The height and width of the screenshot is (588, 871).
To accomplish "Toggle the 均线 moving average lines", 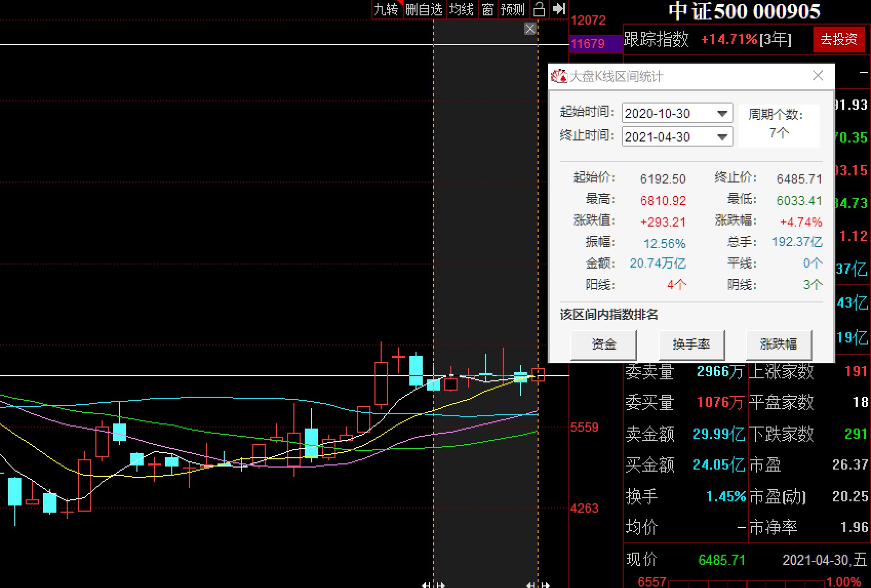I will tap(461, 9).
